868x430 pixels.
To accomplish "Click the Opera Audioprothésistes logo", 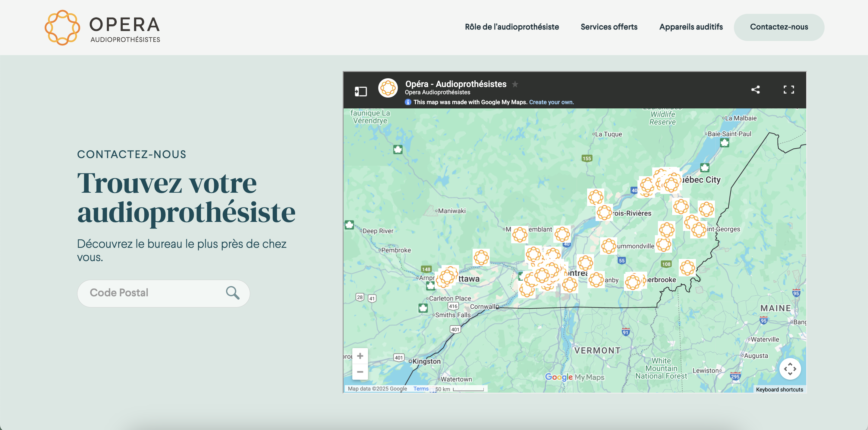I will [x=102, y=28].
